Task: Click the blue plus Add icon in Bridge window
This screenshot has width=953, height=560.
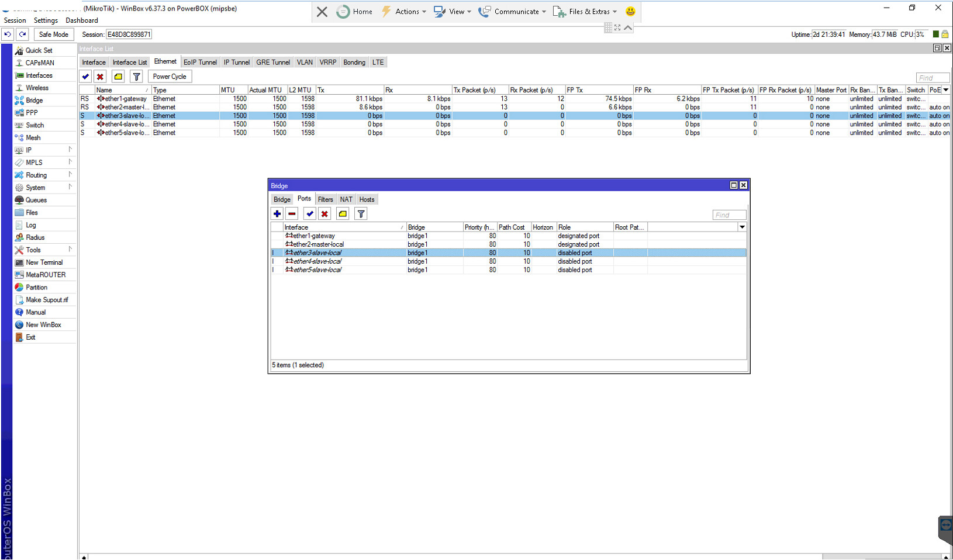Action: tap(277, 214)
